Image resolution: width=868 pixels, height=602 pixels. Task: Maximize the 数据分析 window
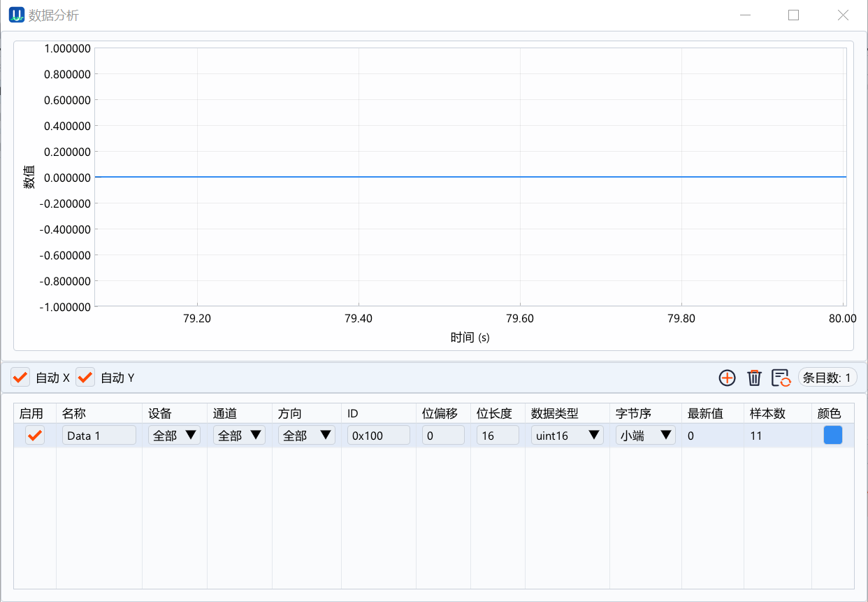coord(793,15)
